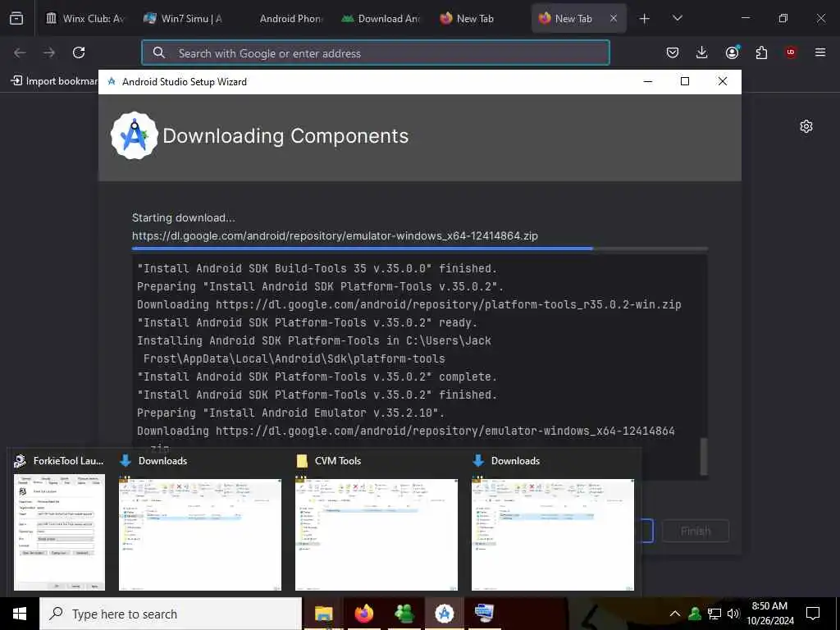The image size is (840, 630).
Task: Click 'Preparing Install Android Emulator' log line
Action: [x=291, y=413]
